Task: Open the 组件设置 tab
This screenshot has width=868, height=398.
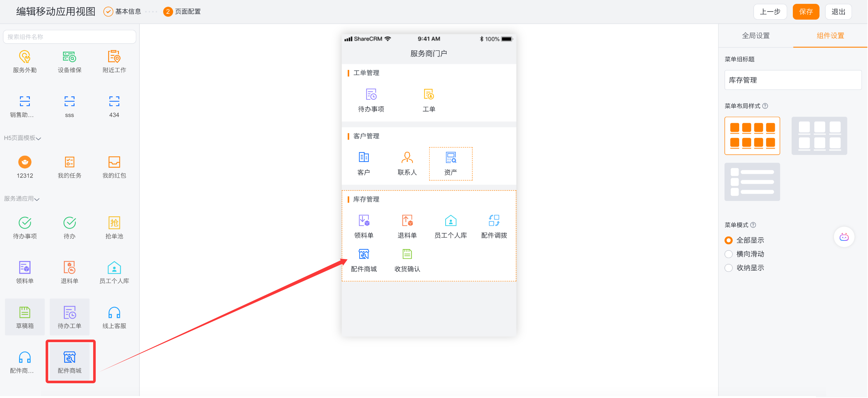Action: pyautogui.click(x=830, y=36)
